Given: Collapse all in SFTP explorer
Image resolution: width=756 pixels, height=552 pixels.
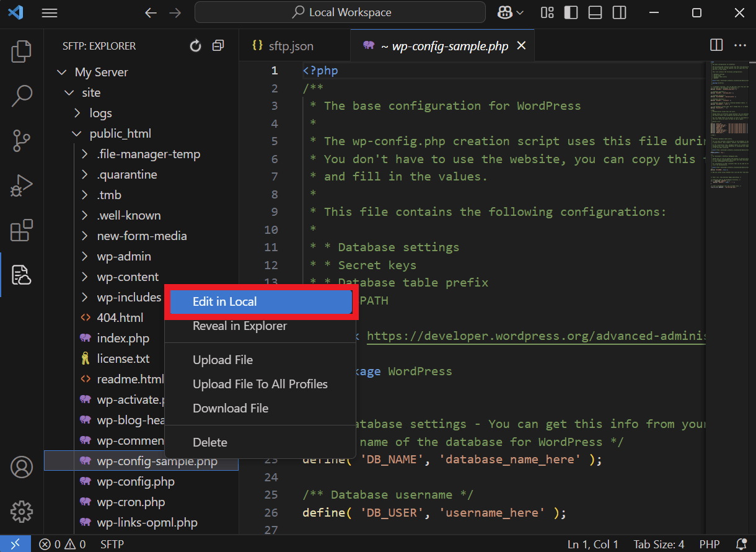Looking at the screenshot, I should click(x=218, y=46).
